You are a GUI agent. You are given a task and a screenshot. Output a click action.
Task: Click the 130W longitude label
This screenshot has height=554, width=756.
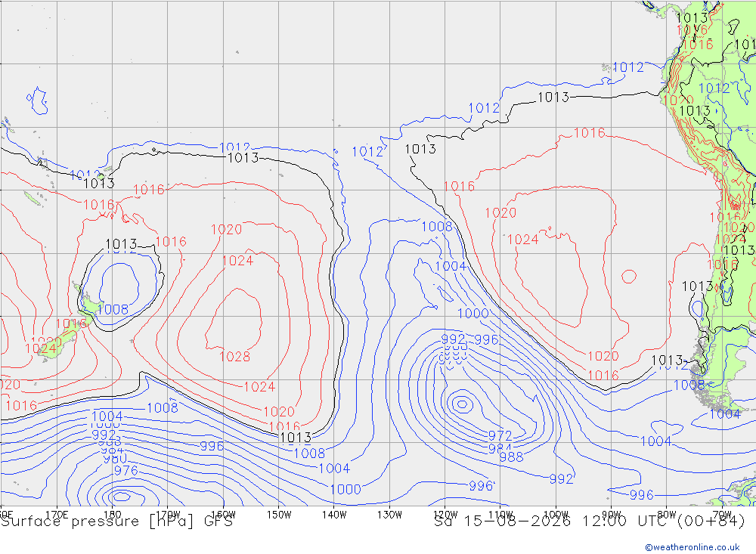(x=389, y=515)
